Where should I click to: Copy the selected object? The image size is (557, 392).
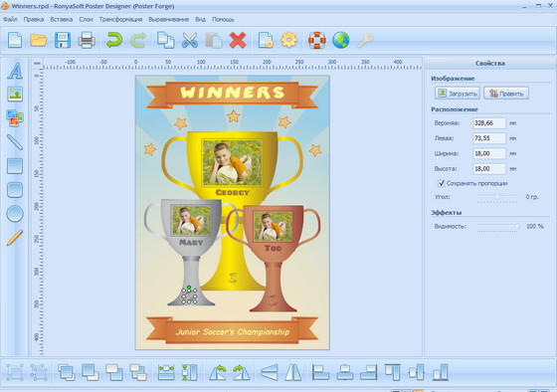165,40
